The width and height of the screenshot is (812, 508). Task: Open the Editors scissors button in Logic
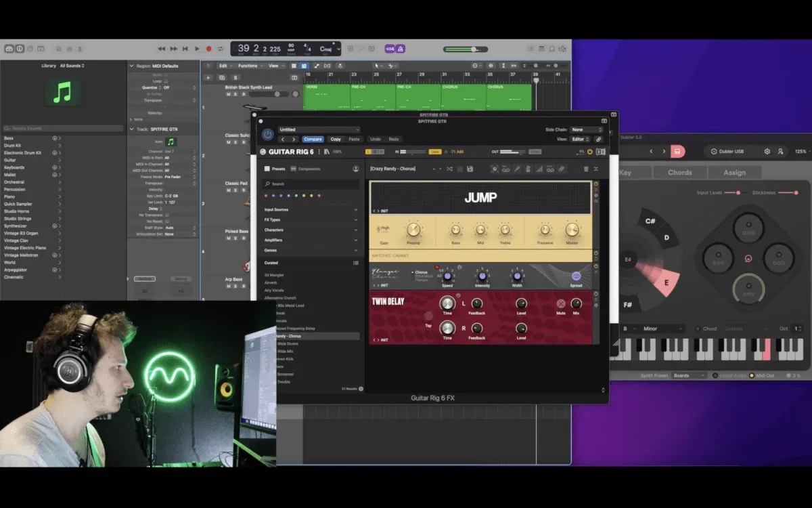pos(79,49)
